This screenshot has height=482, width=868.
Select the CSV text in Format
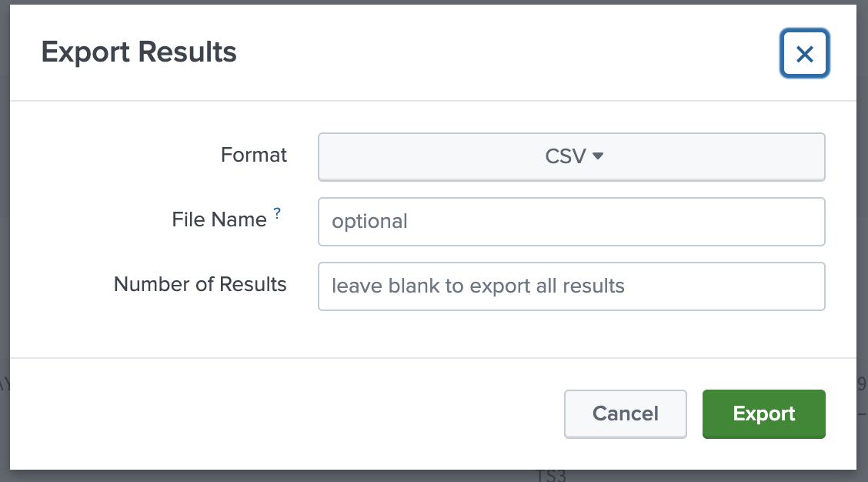566,156
